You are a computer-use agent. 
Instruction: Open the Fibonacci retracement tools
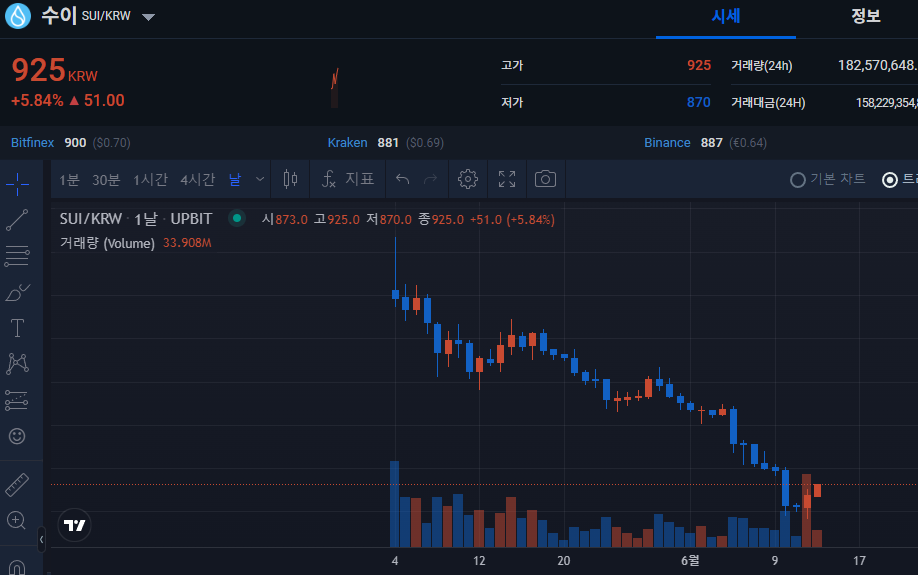tap(17, 256)
